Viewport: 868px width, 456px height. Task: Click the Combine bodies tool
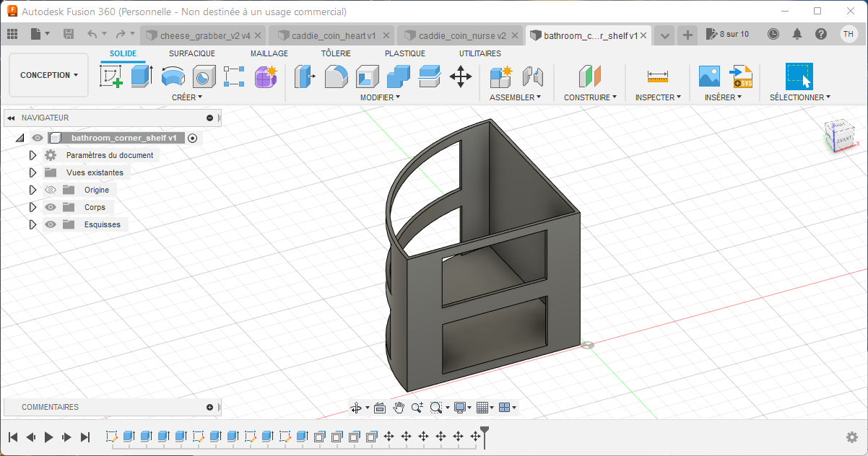click(x=399, y=76)
